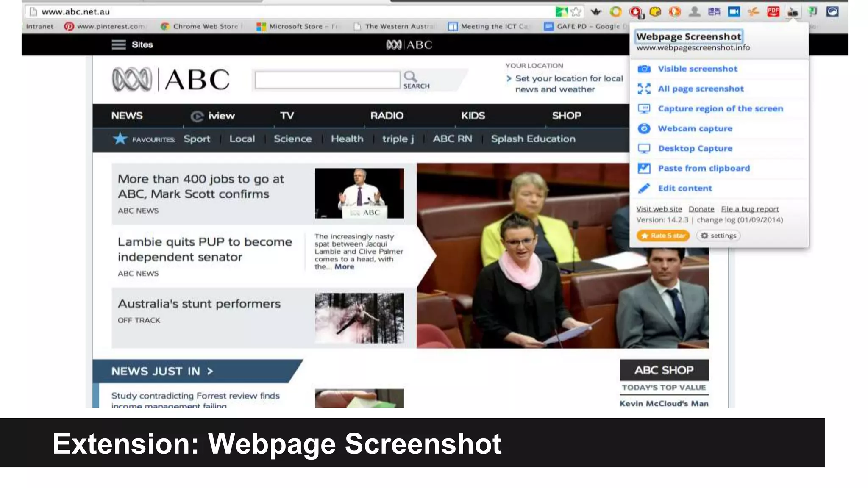Click the dark blue swirl extension icon
Viewport: 868px width, 488px height.
point(832,11)
